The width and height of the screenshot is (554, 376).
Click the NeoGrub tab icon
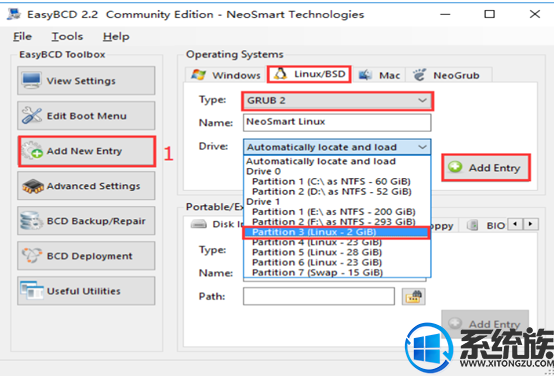tap(419, 75)
